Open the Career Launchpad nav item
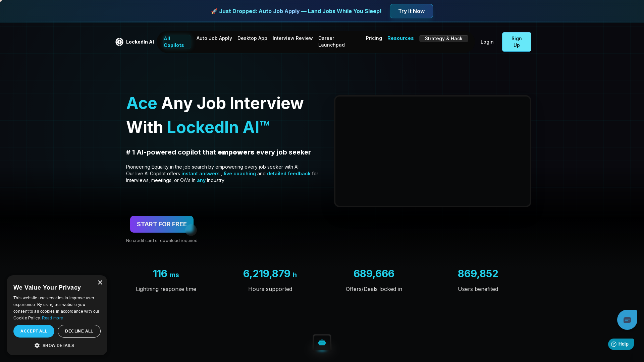The image size is (644, 362). coord(331,42)
